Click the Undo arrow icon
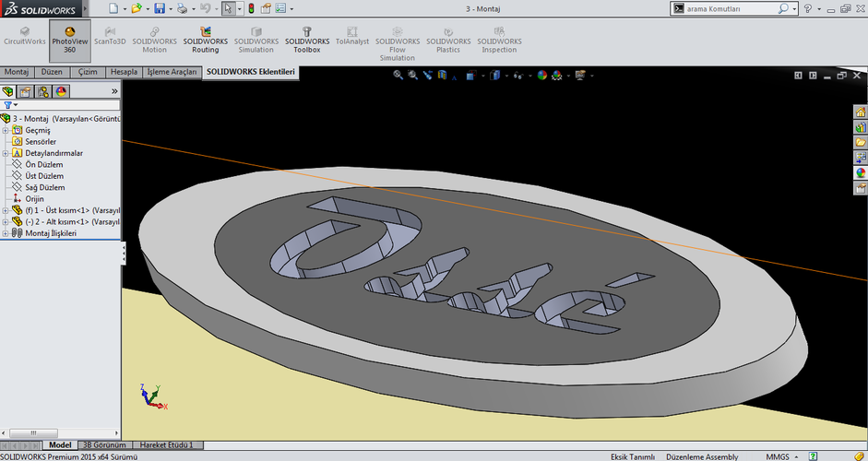This screenshot has height=461, width=868. [205, 8]
